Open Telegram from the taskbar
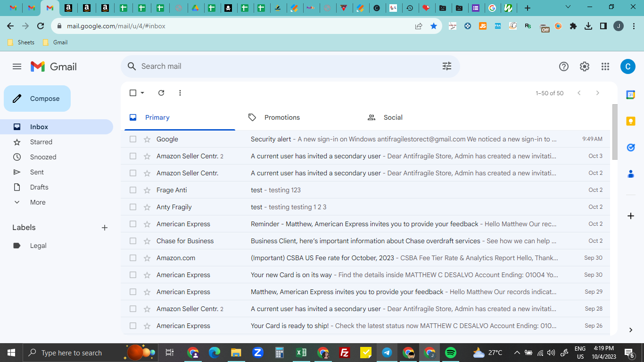644x362 pixels. (387, 353)
